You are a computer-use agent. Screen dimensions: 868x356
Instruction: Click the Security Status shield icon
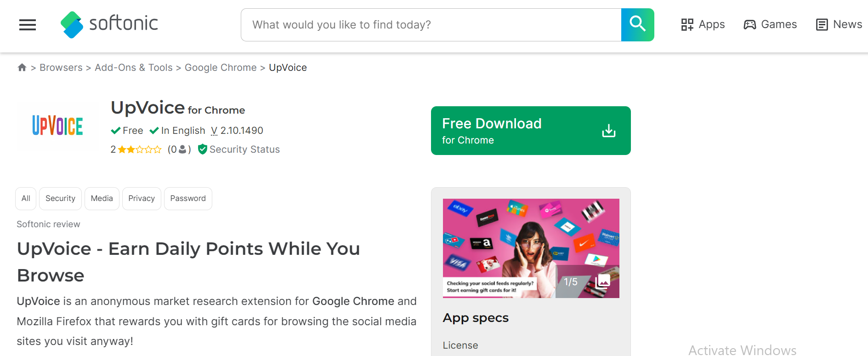pos(203,149)
